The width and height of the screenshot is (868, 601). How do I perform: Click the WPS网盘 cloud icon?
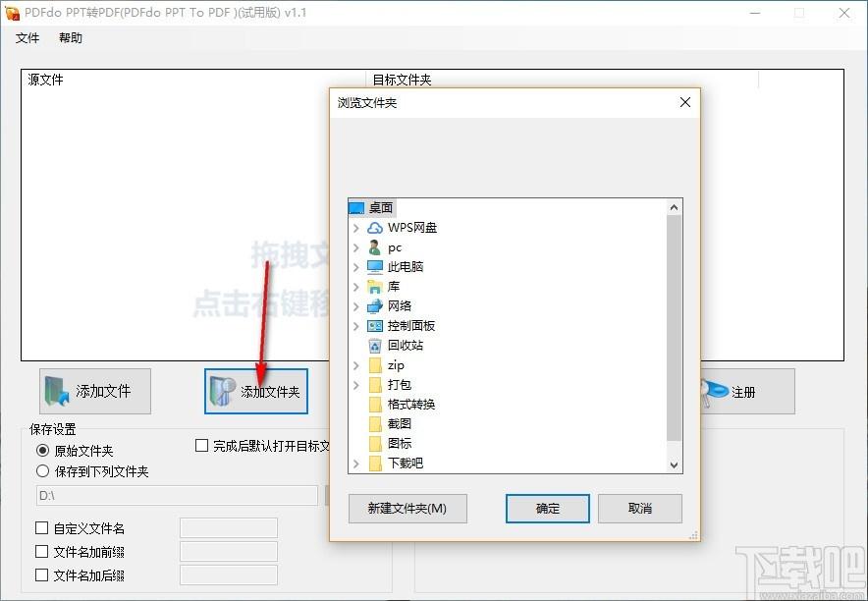[x=375, y=228]
